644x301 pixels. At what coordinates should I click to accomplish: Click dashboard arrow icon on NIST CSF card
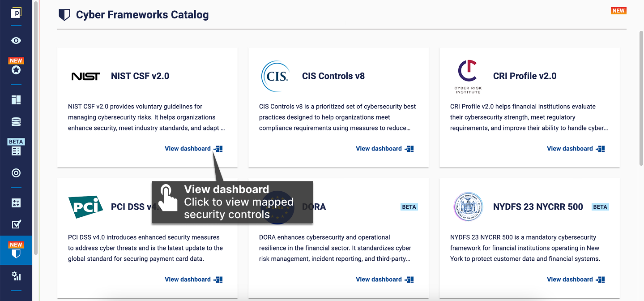(x=218, y=149)
